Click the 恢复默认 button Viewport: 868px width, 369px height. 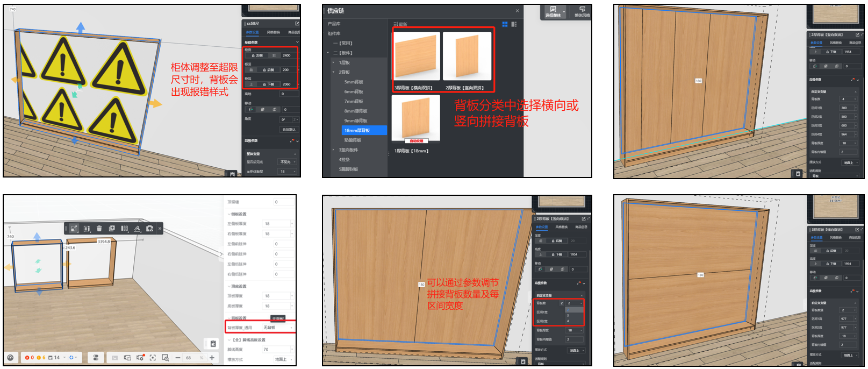(289, 130)
